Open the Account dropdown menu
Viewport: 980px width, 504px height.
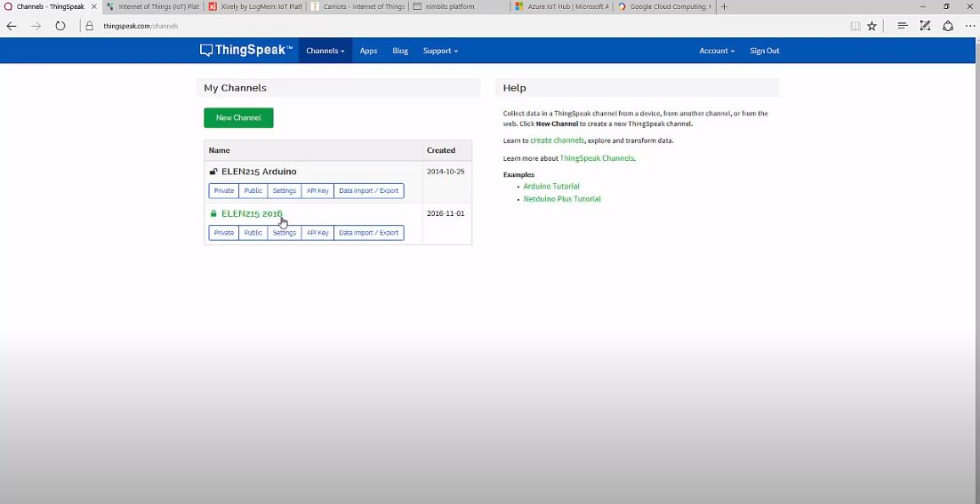point(717,51)
